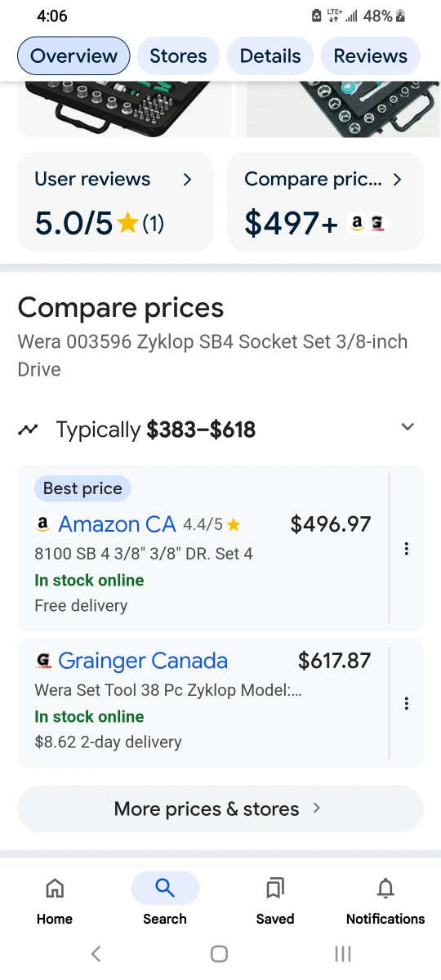Tap the Search magnifier icon
The image size is (441, 980).
[165, 888]
